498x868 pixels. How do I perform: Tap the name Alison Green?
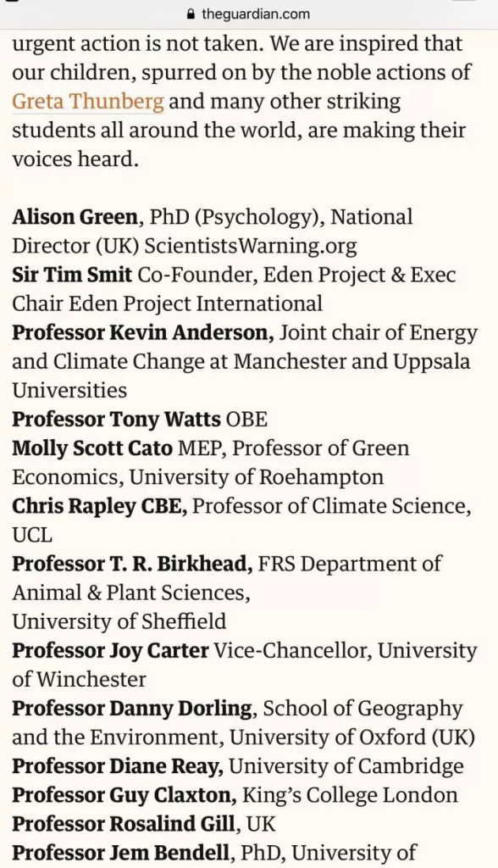click(x=75, y=217)
